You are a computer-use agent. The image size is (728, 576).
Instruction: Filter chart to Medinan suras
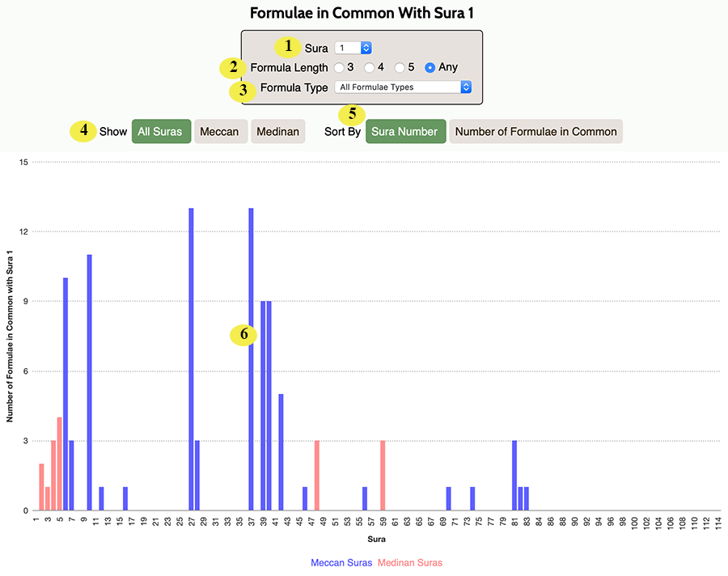click(x=278, y=131)
